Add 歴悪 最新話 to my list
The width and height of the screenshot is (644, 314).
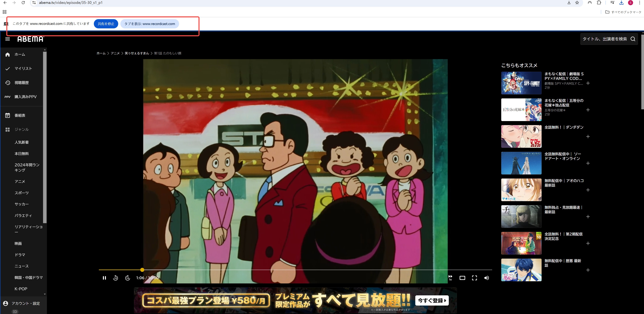(x=588, y=270)
